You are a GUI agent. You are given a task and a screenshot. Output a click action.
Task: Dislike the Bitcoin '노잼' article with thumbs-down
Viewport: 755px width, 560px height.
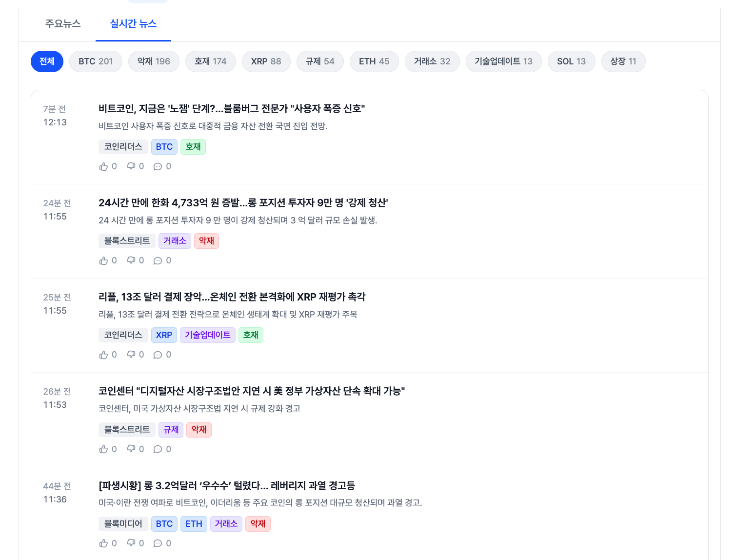click(131, 166)
